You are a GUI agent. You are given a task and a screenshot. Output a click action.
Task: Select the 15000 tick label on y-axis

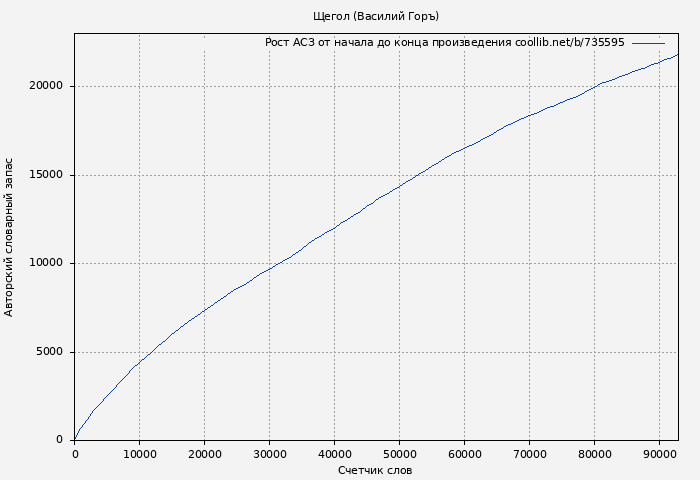[44, 175]
